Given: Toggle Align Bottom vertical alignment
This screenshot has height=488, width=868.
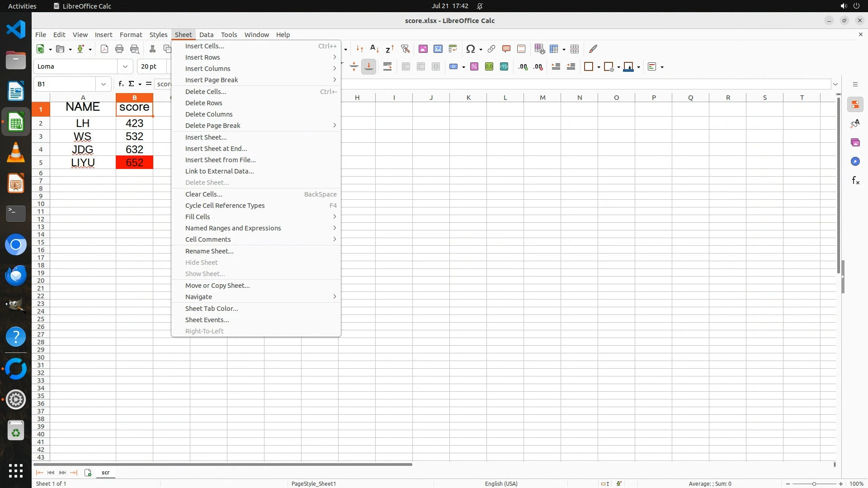Looking at the screenshot, I should pos(369,67).
